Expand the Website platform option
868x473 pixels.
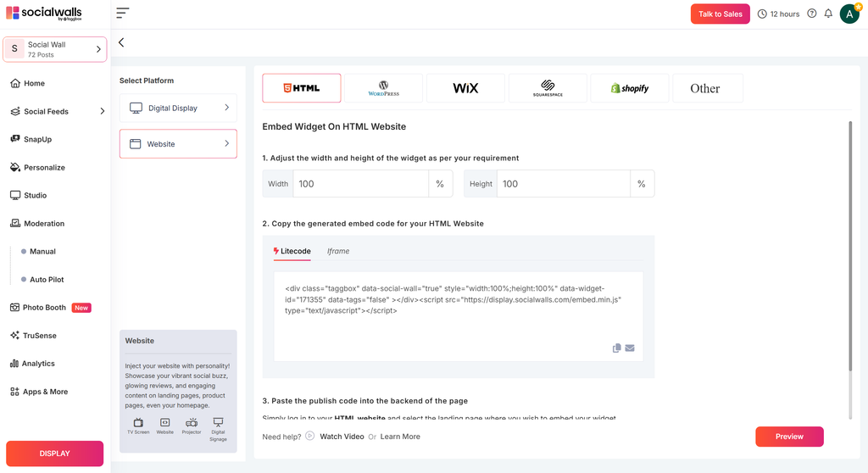click(x=178, y=144)
